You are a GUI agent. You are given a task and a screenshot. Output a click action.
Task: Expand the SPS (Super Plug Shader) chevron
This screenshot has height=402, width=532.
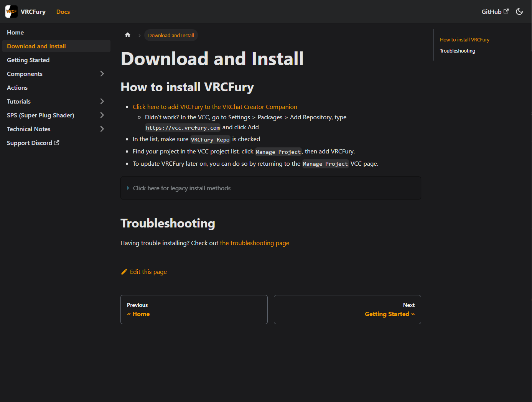(x=102, y=115)
